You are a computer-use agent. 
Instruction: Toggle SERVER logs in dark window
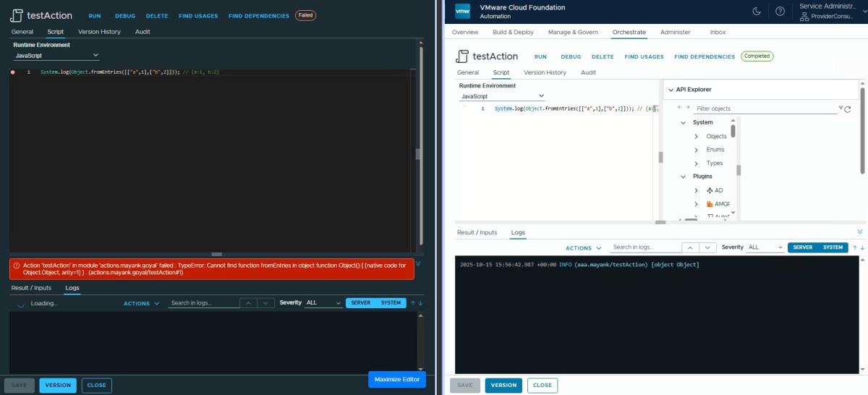361,303
